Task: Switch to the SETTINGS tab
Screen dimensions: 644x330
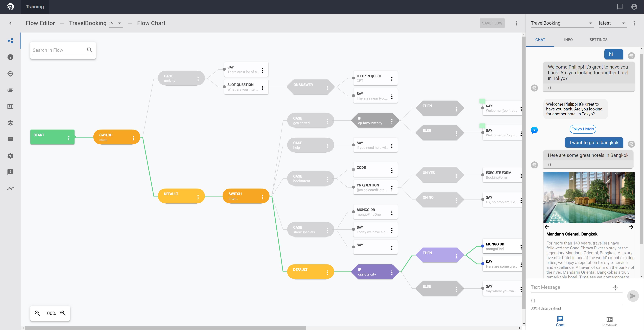Action: tap(598, 40)
